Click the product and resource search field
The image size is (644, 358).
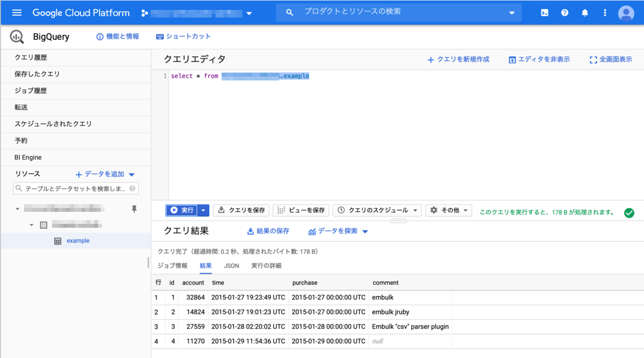(x=398, y=12)
